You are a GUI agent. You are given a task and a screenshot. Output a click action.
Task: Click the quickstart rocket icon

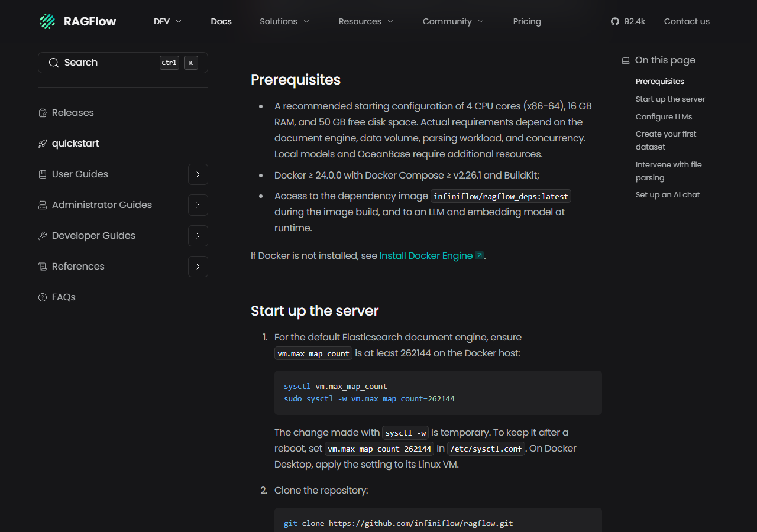[x=43, y=144]
